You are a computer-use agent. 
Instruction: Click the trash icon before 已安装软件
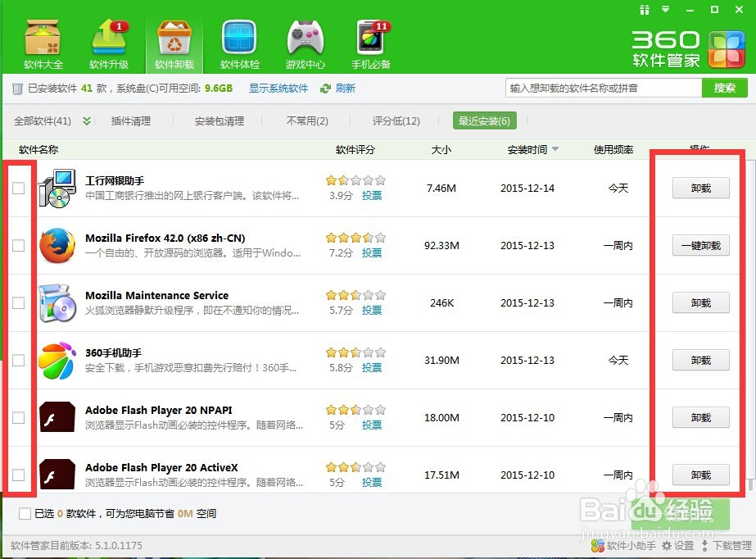click(17, 89)
